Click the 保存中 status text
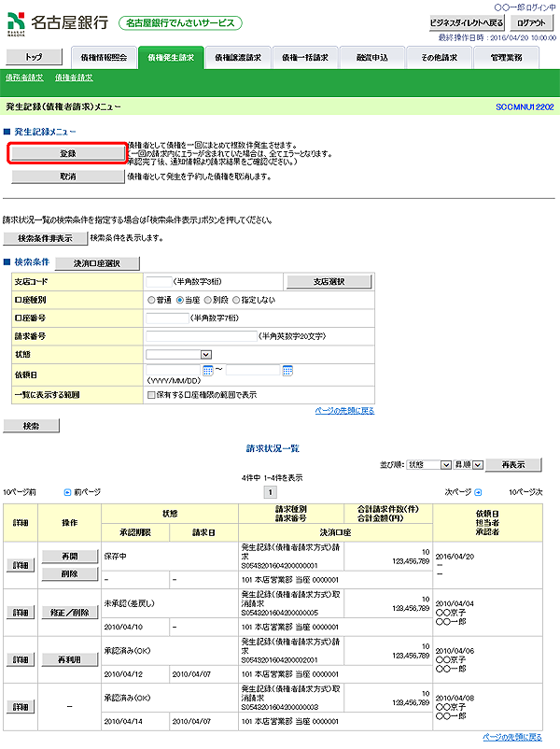The height and width of the screenshot is (749, 560). coord(115,557)
